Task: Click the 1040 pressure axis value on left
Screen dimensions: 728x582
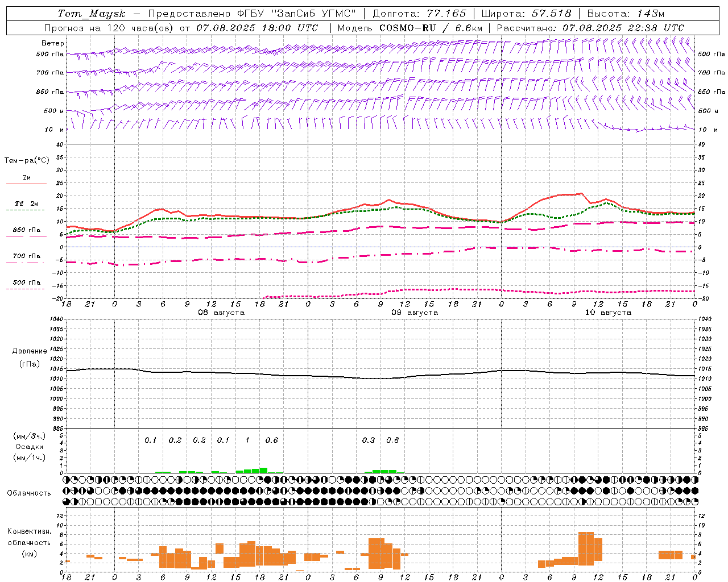Action: [x=55, y=319]
